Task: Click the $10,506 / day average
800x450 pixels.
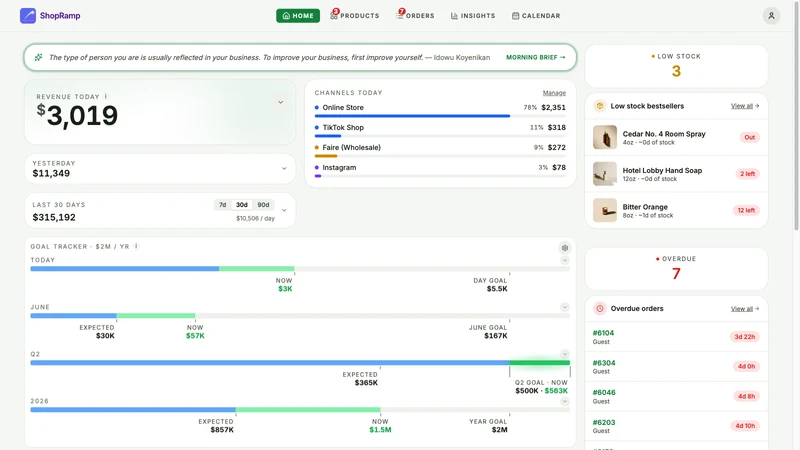Action: point(255,218)
